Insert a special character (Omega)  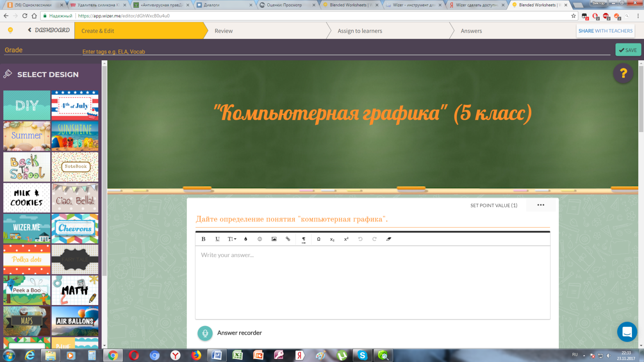tap(318, 239)
